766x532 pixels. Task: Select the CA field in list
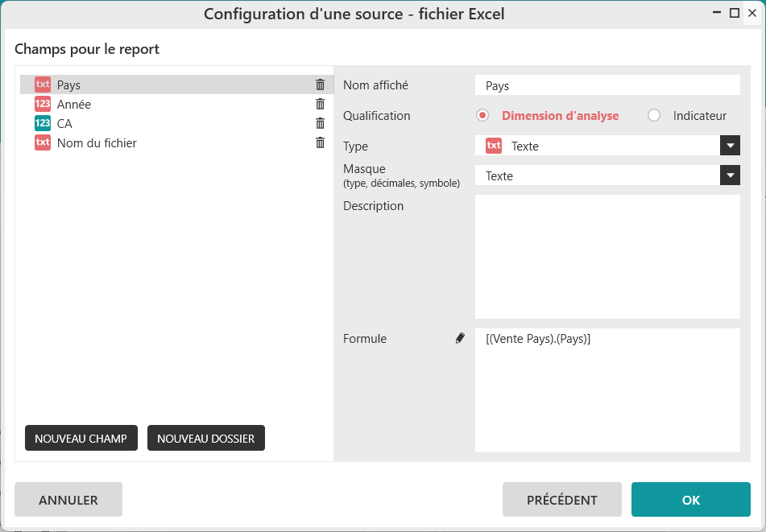pyautogui.click(x=64, y=123)
